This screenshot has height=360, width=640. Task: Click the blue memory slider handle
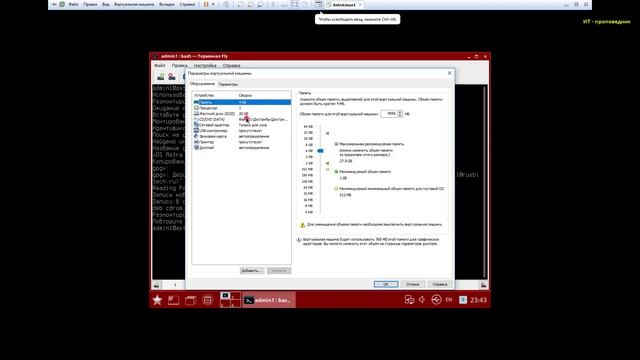(x=320, y=151)
